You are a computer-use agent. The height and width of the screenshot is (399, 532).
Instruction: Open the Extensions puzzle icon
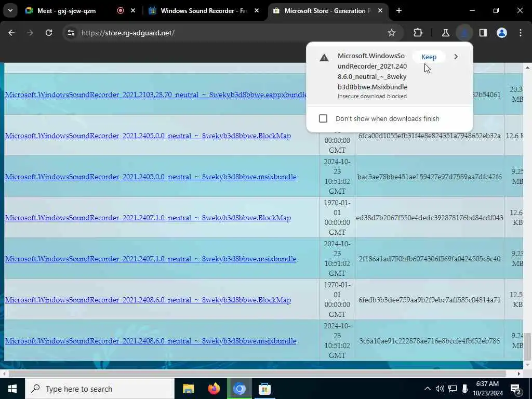[418, 33]
